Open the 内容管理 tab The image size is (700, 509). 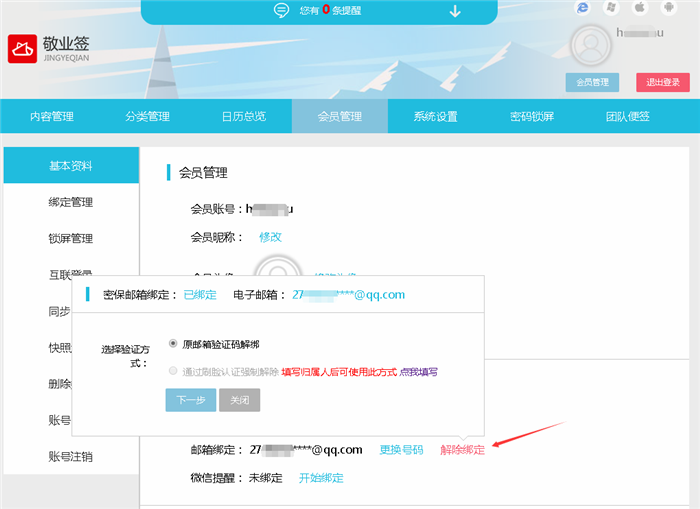point(52,117)
